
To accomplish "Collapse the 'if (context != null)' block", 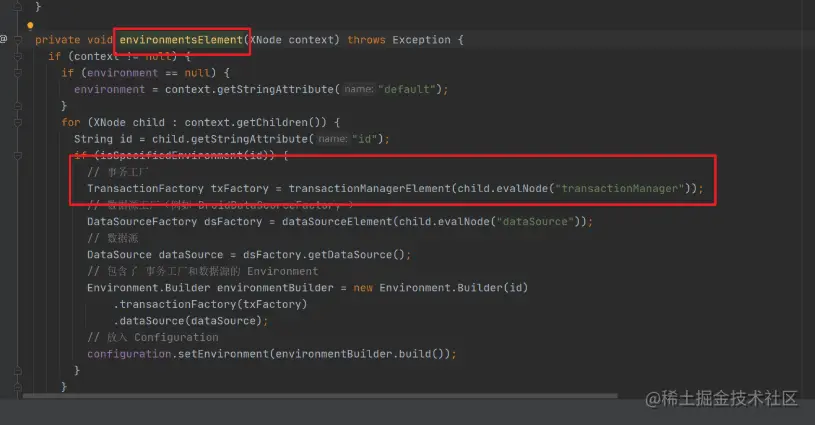I will click(x=18, y=56).
